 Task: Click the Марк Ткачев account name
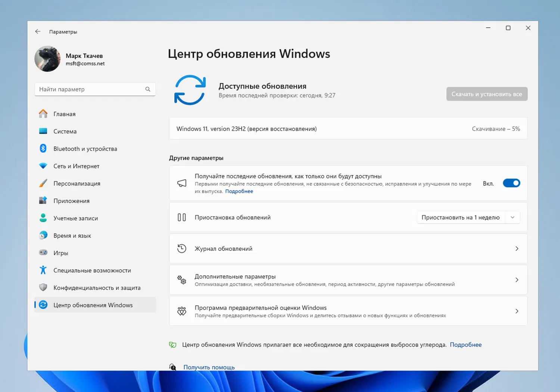click(x=84, y=56)
